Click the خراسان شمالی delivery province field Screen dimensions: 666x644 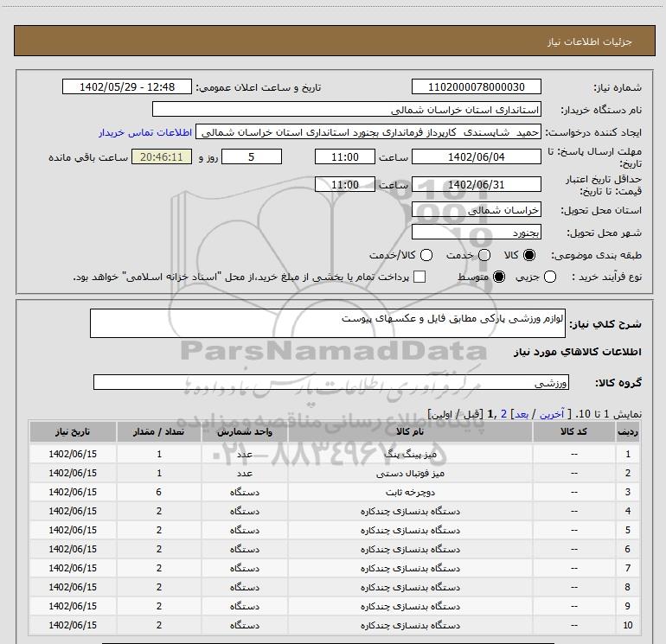click(476, 210)
